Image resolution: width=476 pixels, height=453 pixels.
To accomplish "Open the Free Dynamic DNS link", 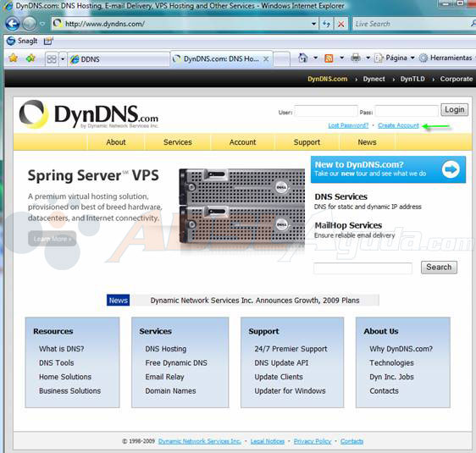I will pyautogui.click(x=176, y=363).
